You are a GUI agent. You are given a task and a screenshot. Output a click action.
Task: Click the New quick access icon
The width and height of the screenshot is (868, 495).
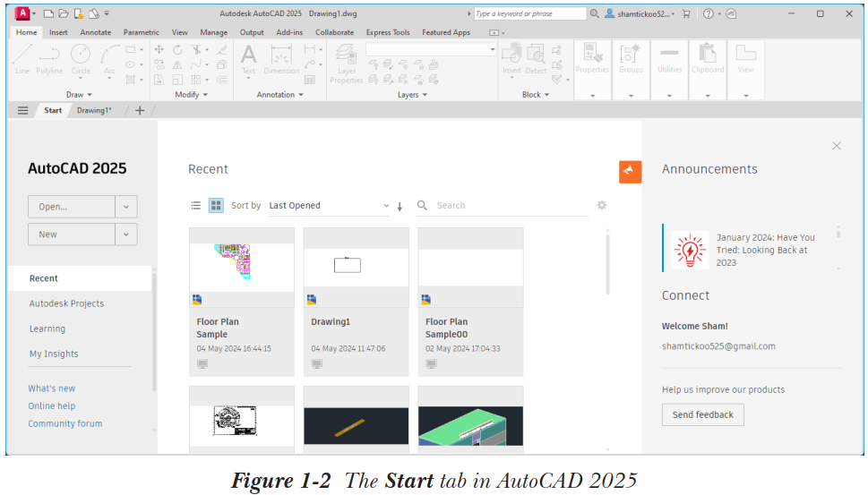click(48, 13)
